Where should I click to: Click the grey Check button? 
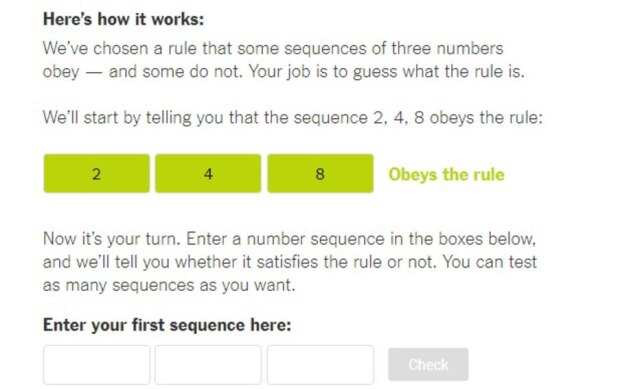(428, 365)
